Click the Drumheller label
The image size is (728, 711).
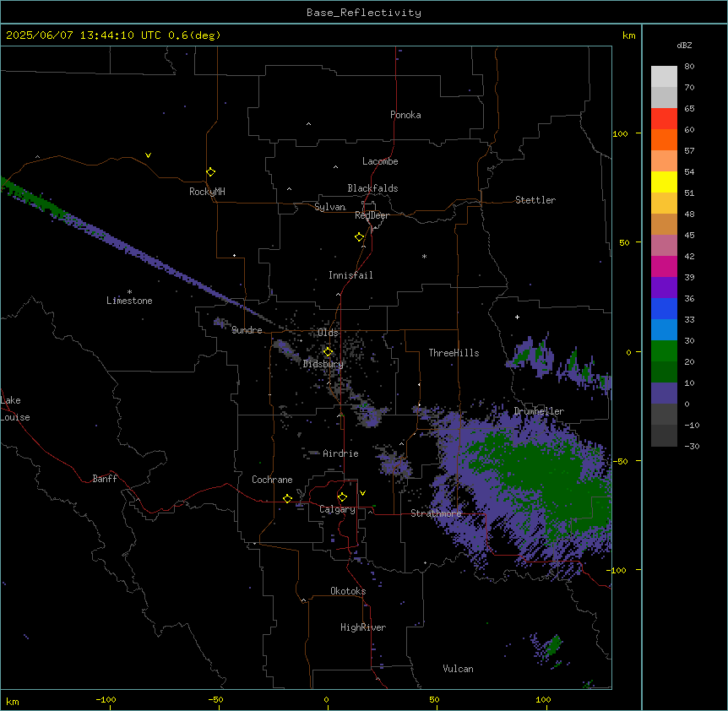(539, 411)
